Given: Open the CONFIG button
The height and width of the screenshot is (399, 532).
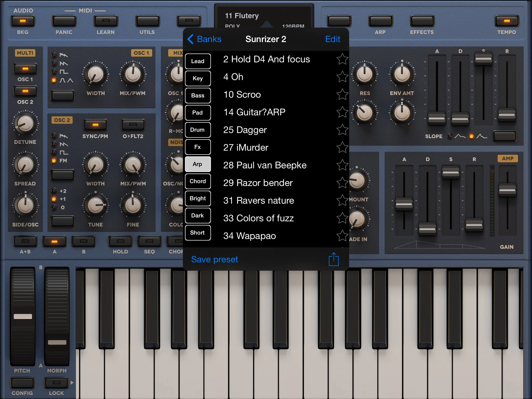Looking at the screenshot, I should (22, 383).
